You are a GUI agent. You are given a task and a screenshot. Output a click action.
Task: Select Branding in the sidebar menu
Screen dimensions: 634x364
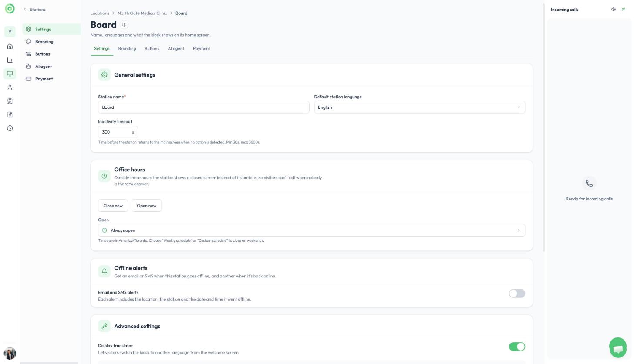click(51, 42)
